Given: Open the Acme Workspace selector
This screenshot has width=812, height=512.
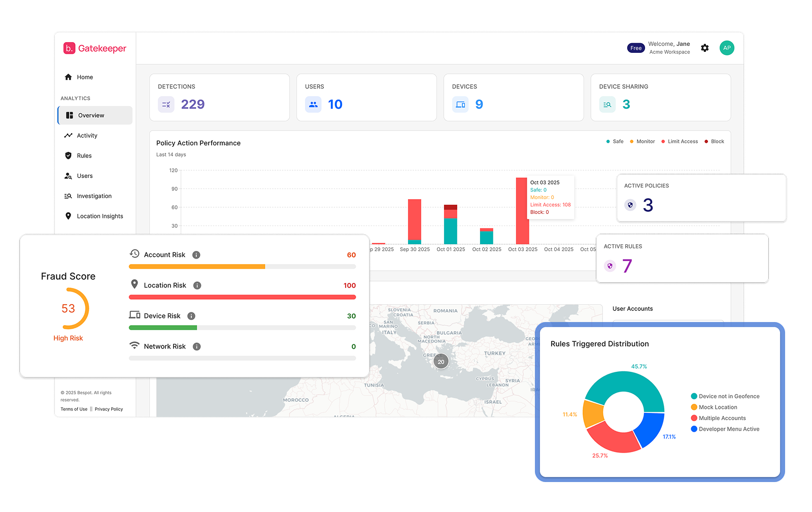Looking at the screenshot, I should [669, 52].
